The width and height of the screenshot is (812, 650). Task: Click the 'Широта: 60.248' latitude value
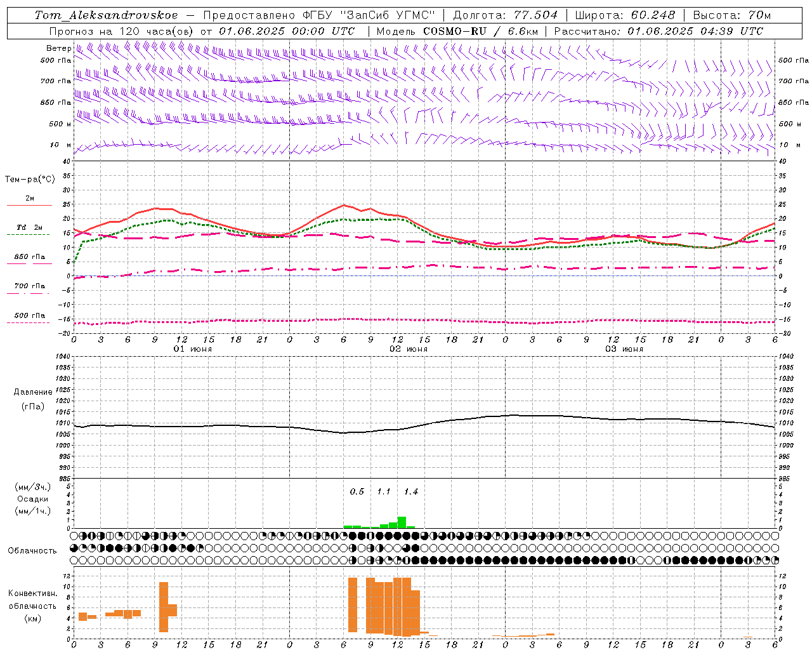pos(625,15)
